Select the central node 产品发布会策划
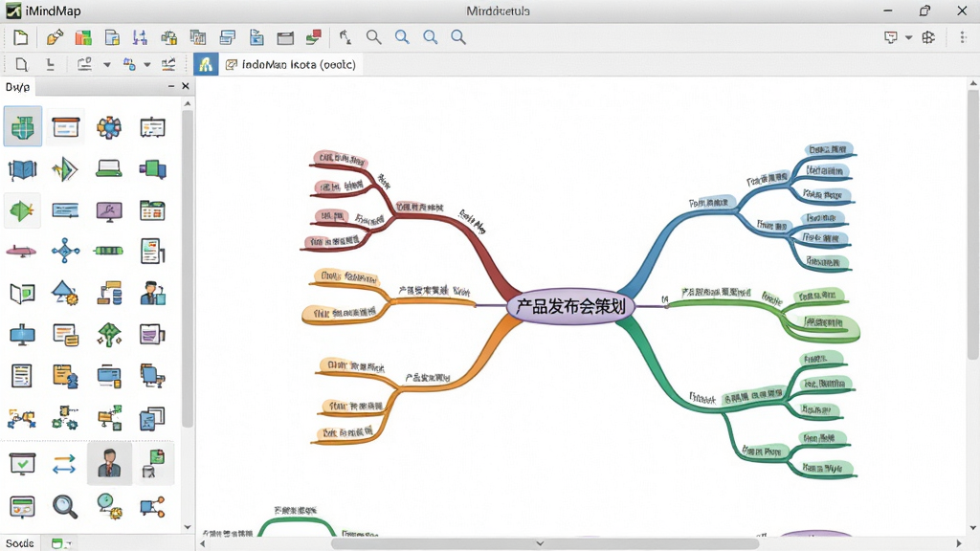The image size is (980, 551). click(570, 307)
